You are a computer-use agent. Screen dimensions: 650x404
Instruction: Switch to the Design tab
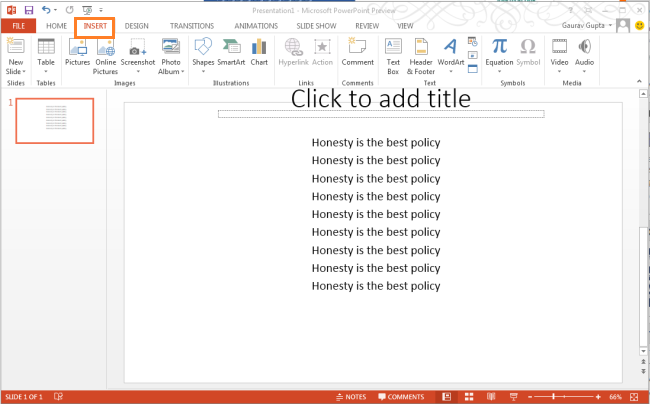(x=137, y=26)
